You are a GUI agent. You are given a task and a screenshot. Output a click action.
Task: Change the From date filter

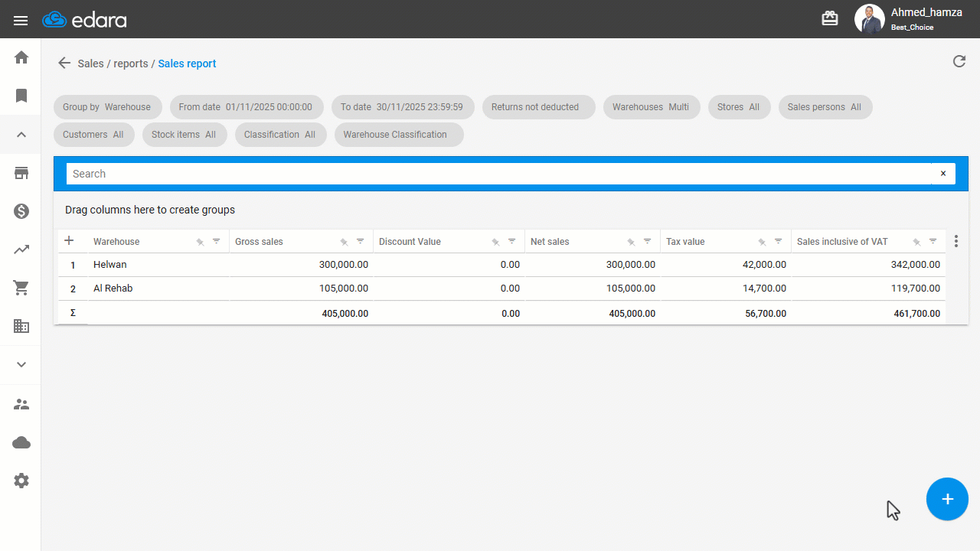(x=246, y=107)
